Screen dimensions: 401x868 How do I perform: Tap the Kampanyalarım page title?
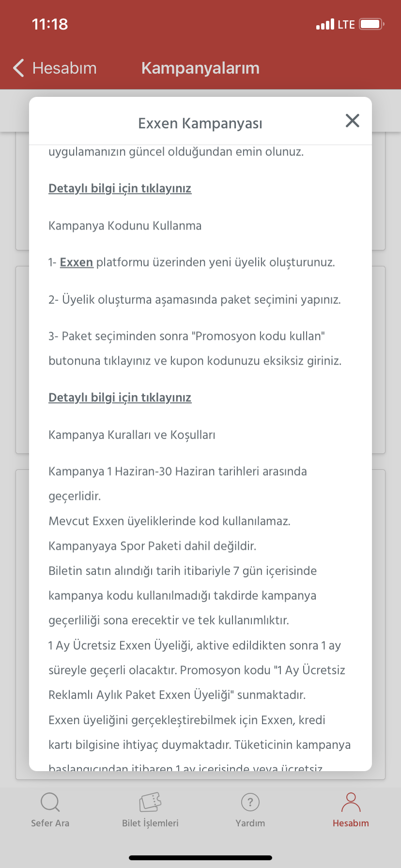click(200, 68)
